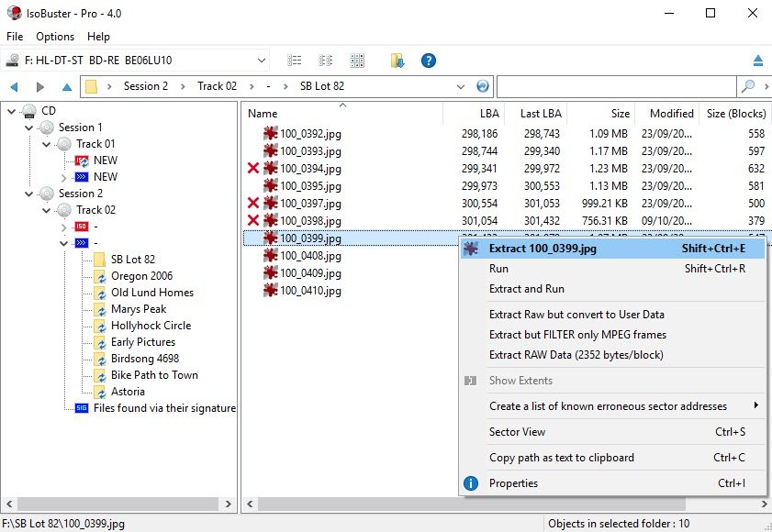Expand the blue NEW file system node

pyautogui.click(x=64, y=177)
